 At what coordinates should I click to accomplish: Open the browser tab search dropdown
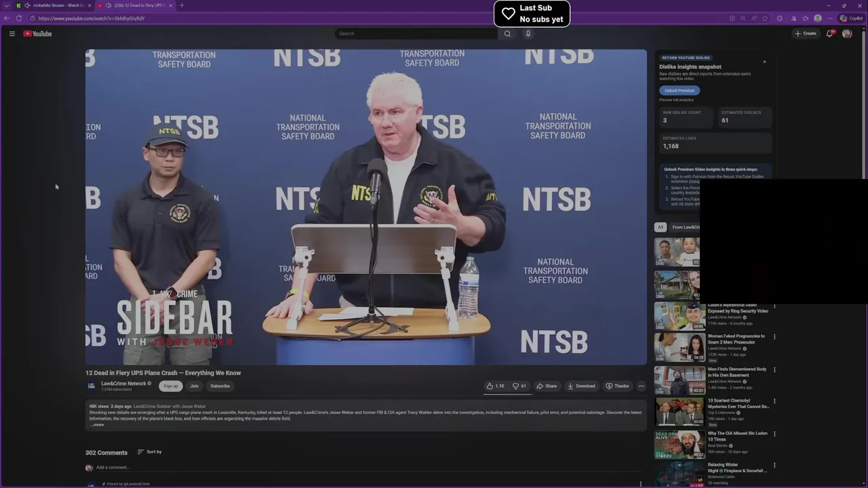(x=7, y=5)
